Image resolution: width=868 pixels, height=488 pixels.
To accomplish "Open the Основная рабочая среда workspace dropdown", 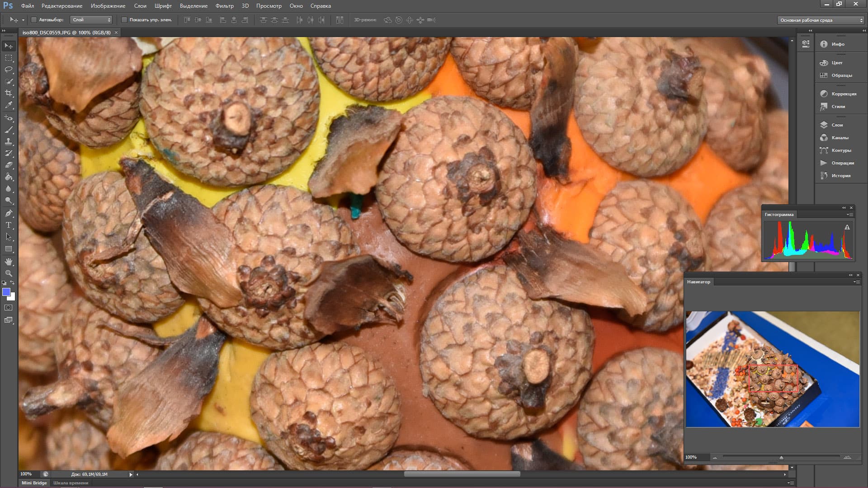I will [821, 20].
